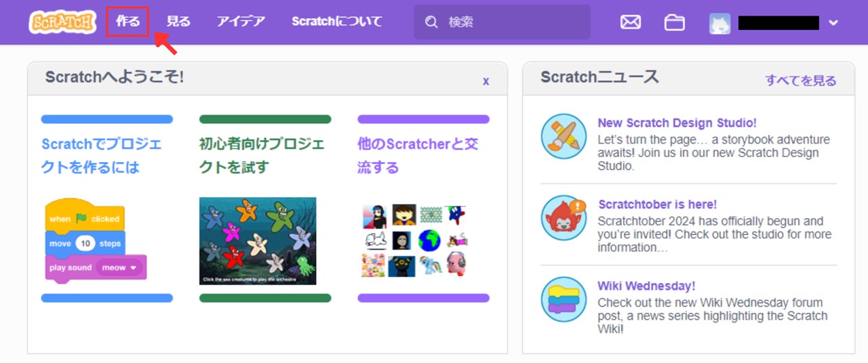
Task: Open the 作る (Create) menu item
Action: click(x=127, y=22)
